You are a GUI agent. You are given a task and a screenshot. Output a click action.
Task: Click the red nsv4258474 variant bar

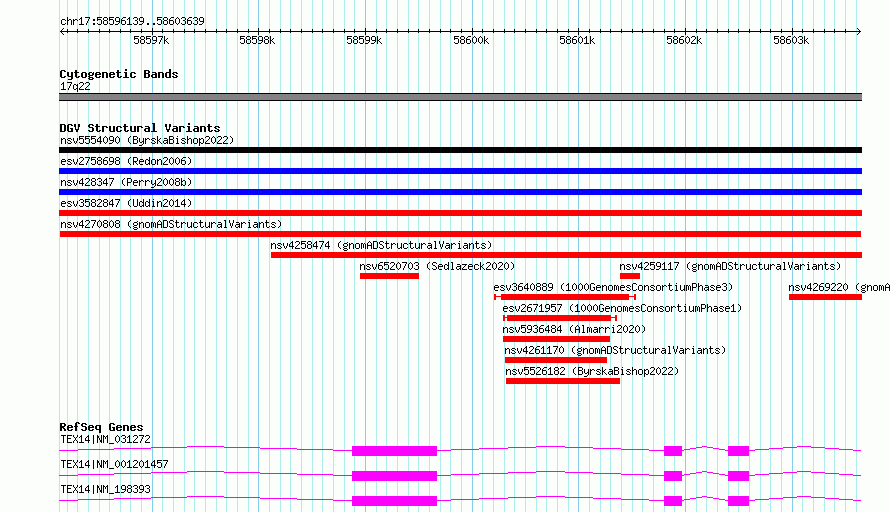(x=566, y=255)
